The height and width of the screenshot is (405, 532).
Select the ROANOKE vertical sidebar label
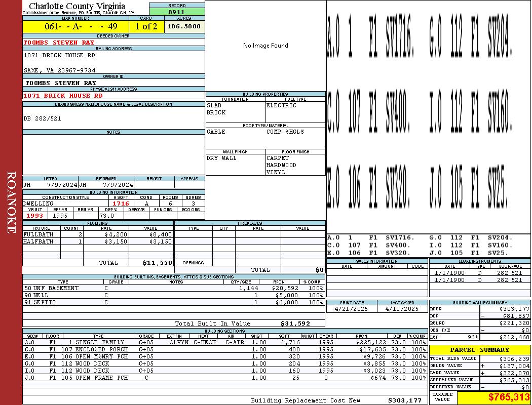[11, 202]
